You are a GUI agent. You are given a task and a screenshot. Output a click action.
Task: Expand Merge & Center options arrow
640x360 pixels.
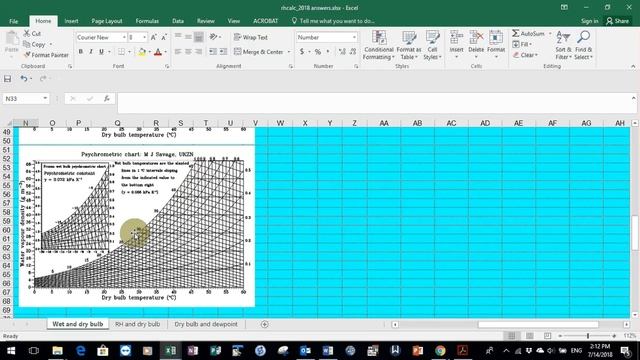tap(289, 52)
